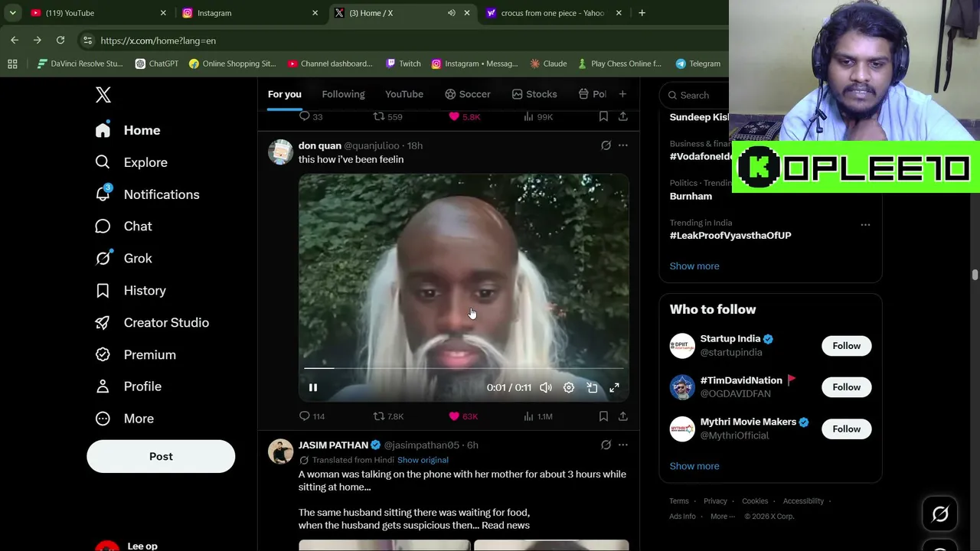Open the Burnham trending topic
The width and height of the screenshot is (980, 551).
tap(691, 197)
